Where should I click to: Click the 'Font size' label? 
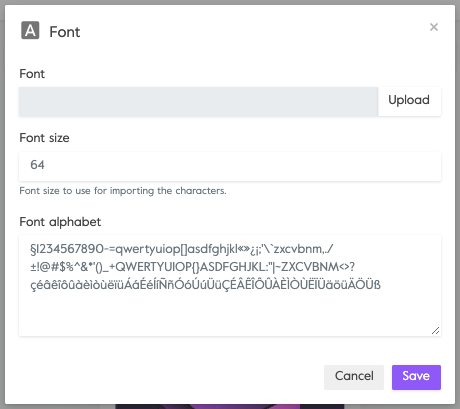pos(44,138)
